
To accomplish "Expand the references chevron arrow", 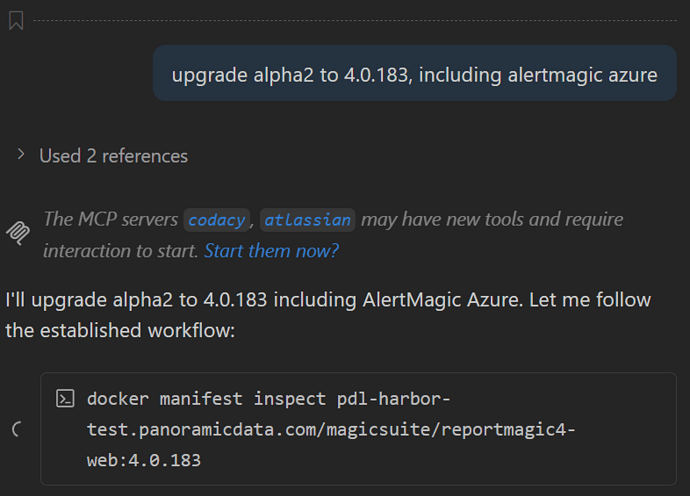I will point(20,155).
